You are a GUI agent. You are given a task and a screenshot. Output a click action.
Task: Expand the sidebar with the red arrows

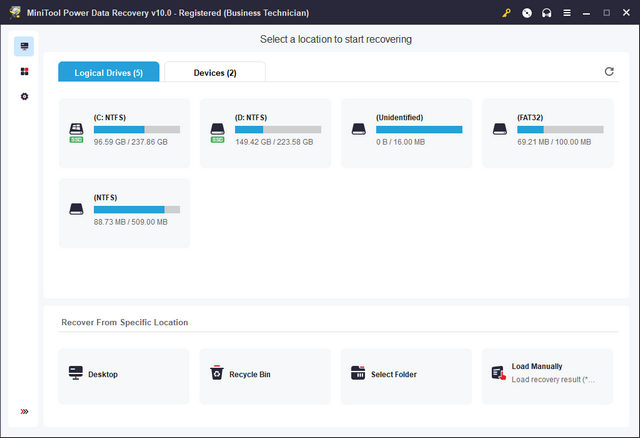[x=24, y=411]
